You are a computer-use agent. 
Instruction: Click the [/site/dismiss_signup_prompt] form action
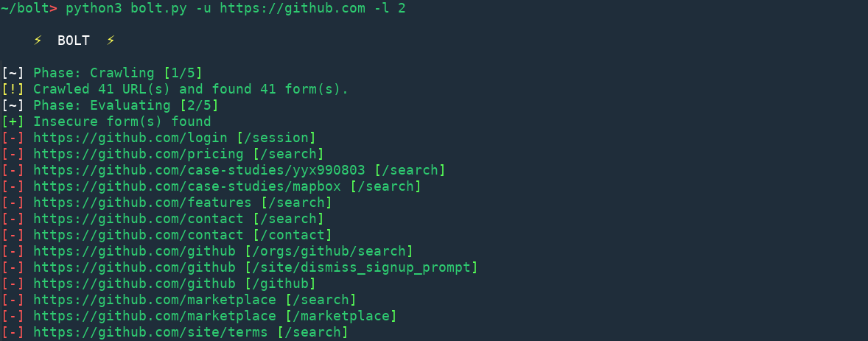tap(362, 267)
